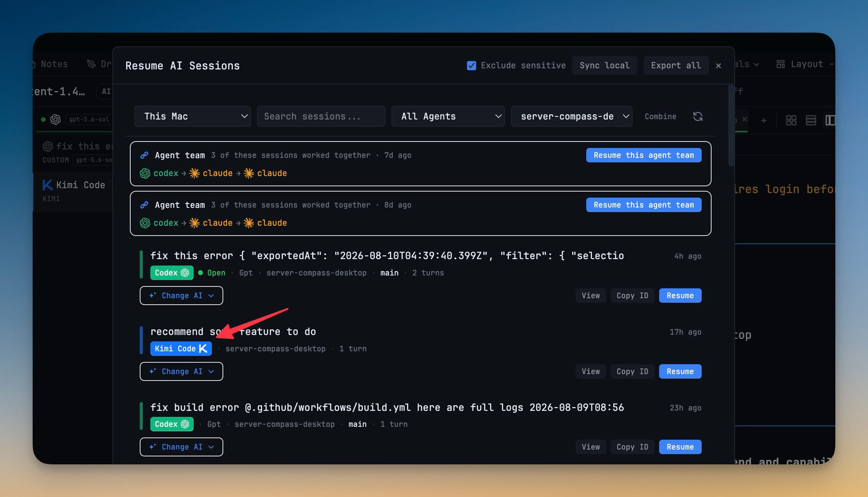Resume the fix build error session
The width and height of the screenshot is (868, 497).
tap(680, 447)
